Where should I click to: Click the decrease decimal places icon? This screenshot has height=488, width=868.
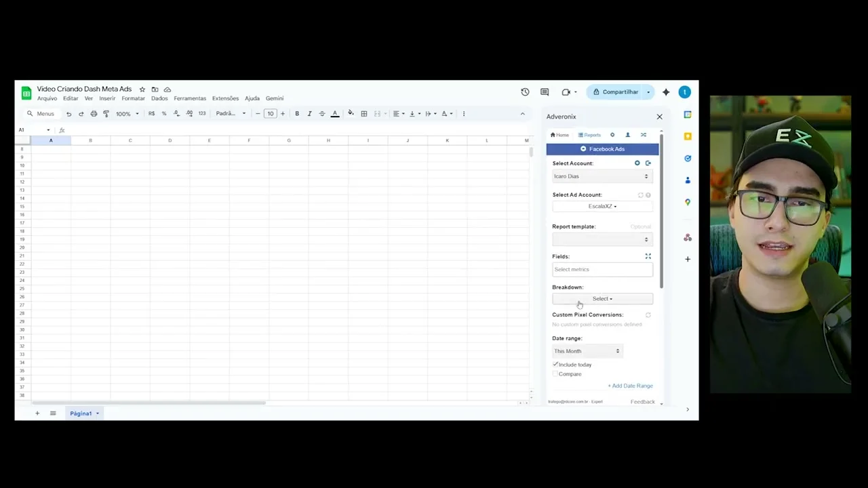(x=176, y=114)
